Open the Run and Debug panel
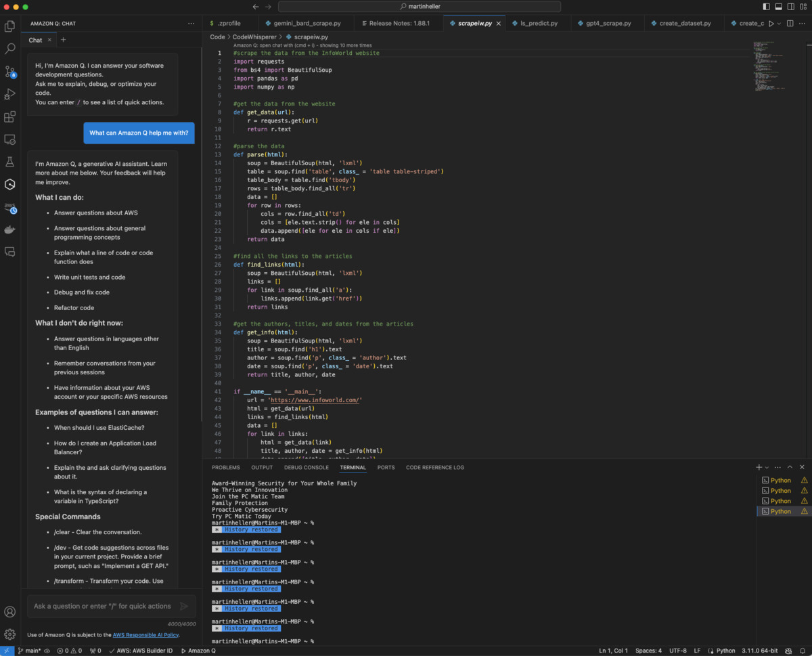Screen dimensions: 812x656 (x=9, y=94)
